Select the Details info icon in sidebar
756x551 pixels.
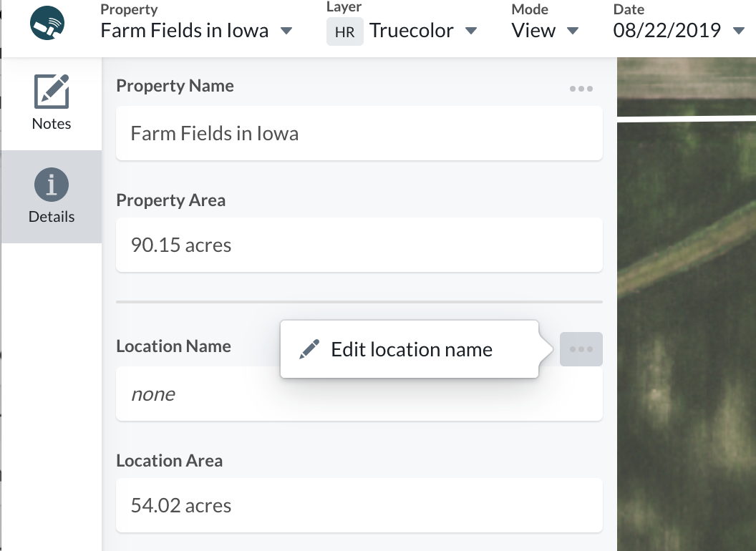coord(51,184)
